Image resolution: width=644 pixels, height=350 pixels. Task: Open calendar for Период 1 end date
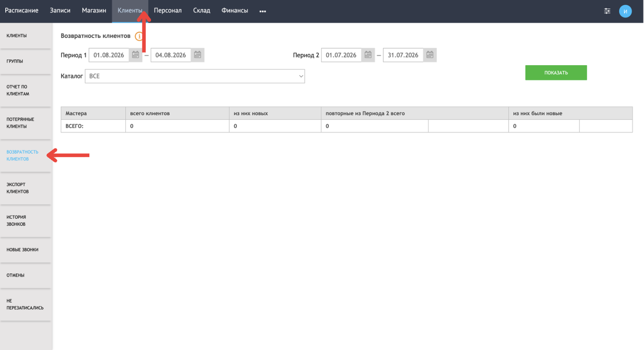coord(197,55)
